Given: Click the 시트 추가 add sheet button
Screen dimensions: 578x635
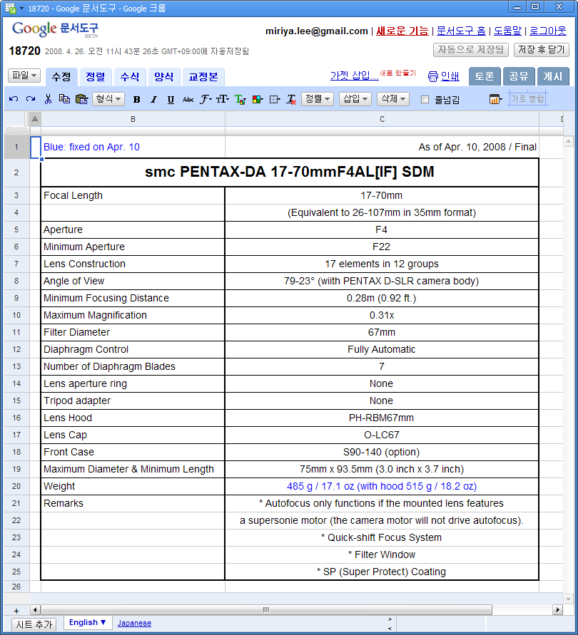Looking at the screenshot, I should coord(34,624).
